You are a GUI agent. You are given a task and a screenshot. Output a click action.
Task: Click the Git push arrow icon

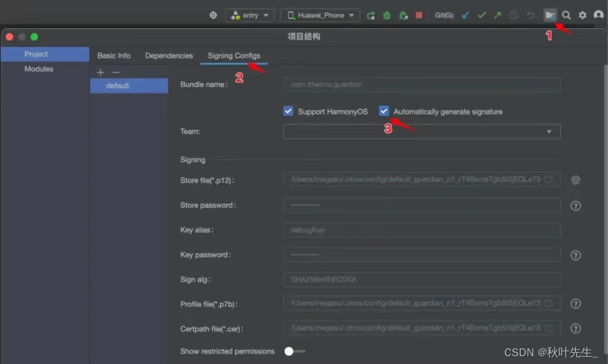click(x=497, y=15)
